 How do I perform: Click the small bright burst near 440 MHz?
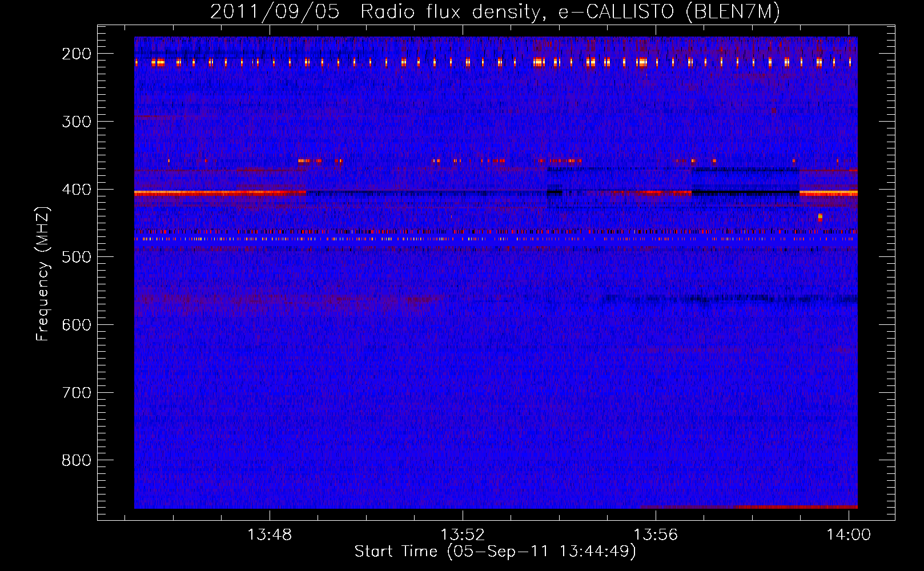[820, 217]
